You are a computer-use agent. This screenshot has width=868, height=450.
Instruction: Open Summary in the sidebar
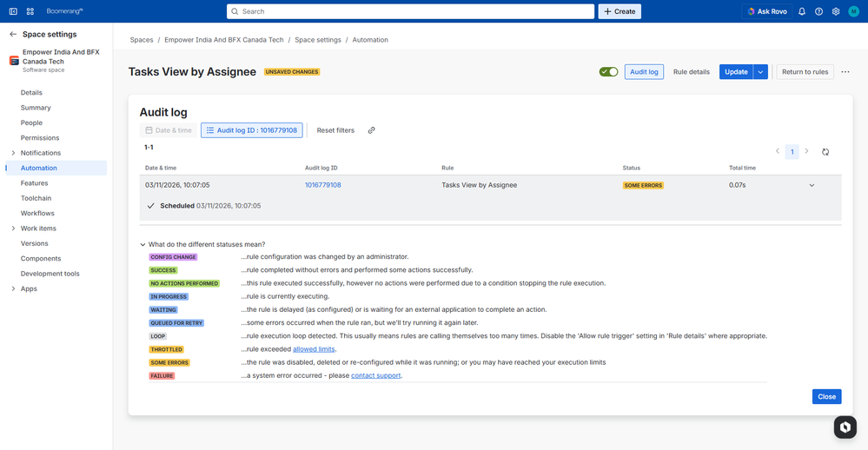click(36, 108)
